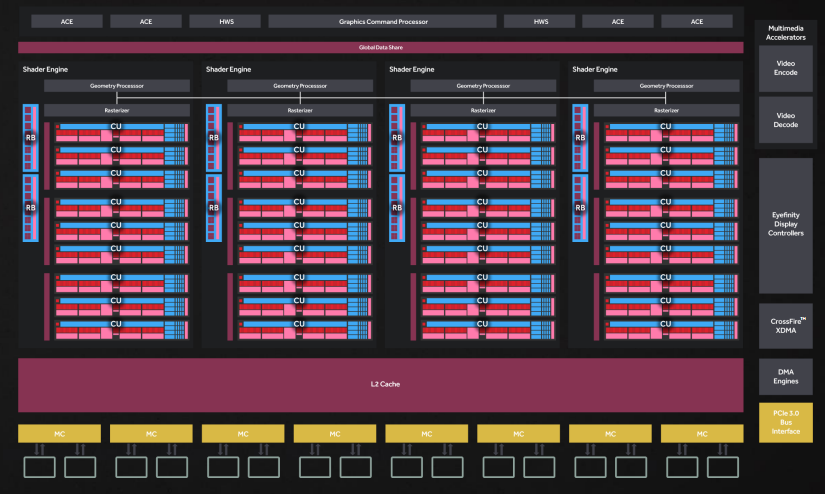Click the DMA Engines block
The height and width of the screenshot is (494, 825).
point(786,375)
